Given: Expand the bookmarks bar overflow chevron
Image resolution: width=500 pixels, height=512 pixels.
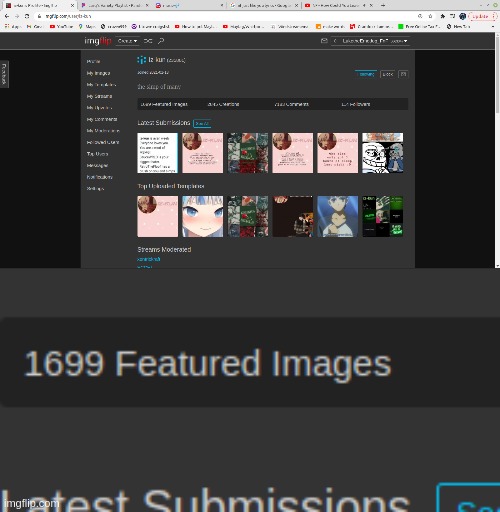Looking at the screenshot, I should click(493, 26).
